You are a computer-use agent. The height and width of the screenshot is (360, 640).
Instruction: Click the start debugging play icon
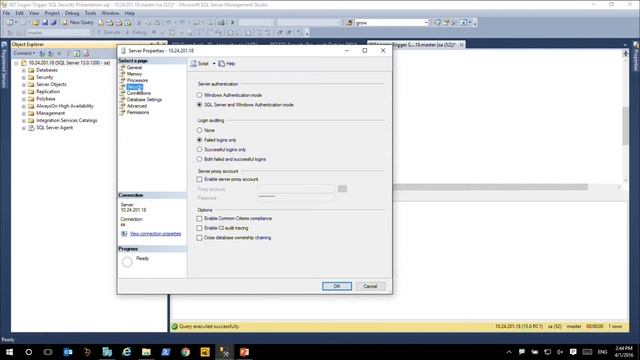point(233,22)
